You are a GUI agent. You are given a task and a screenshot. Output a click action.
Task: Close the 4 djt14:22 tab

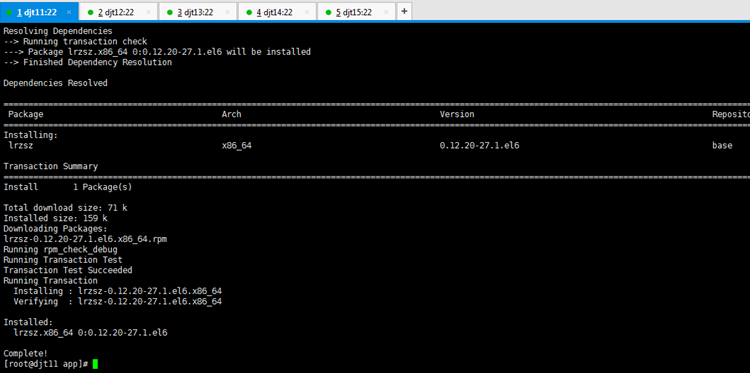pyautogui.click(x=307, y=12)
